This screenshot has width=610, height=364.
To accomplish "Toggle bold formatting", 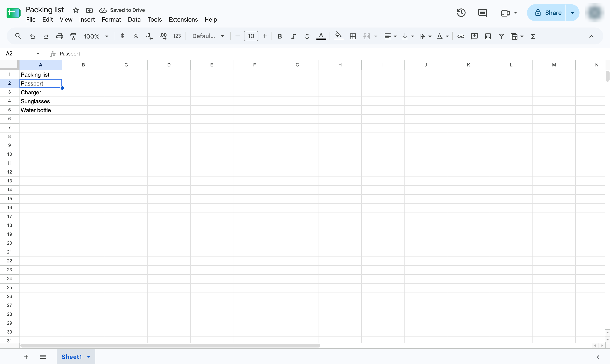I will 280,36.
